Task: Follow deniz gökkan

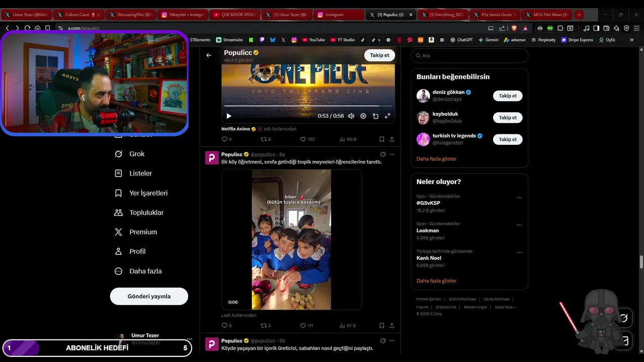Action: click(508, 96)
